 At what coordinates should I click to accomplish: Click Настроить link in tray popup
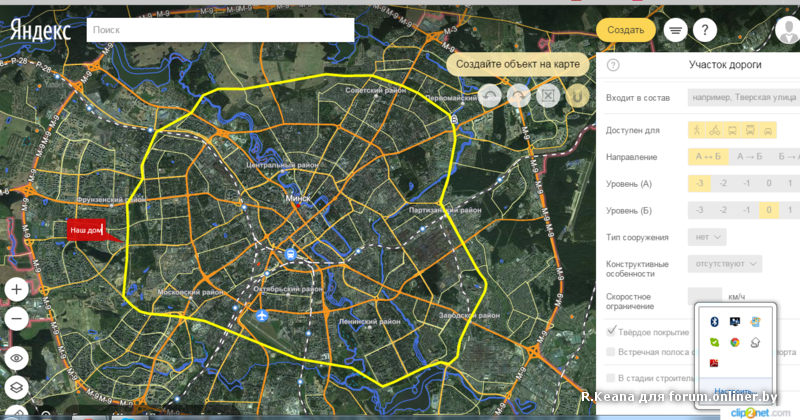pos(735,391)
